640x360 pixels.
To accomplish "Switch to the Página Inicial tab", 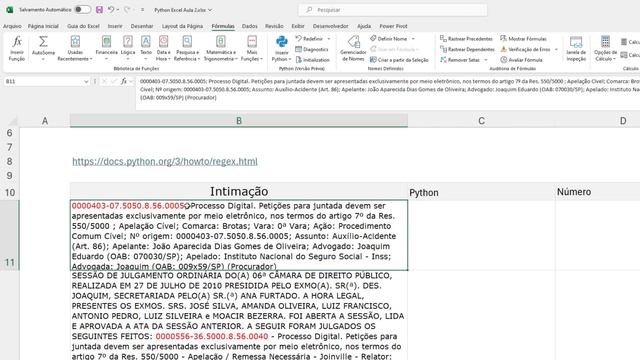I will [x=43, y=26].
